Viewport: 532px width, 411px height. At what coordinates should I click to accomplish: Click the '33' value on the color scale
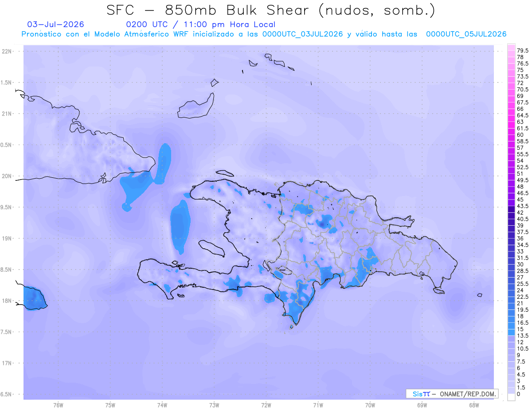pyautogui.click(x=520, y=251)
